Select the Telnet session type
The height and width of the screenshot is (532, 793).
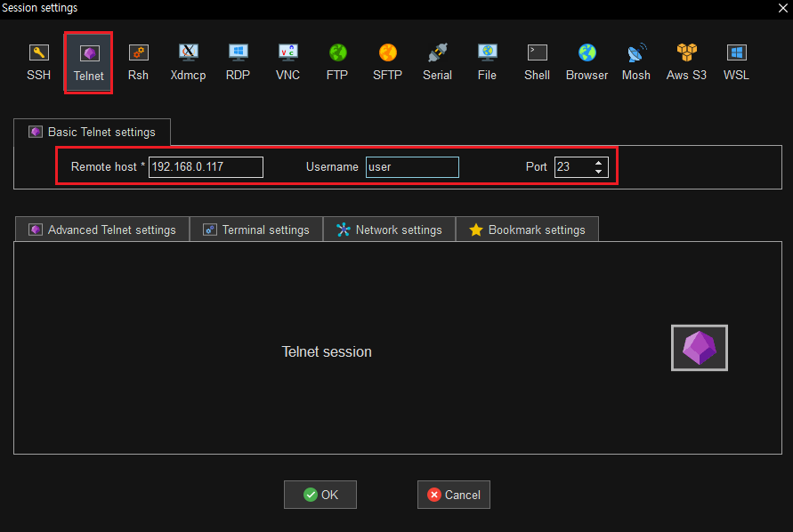tap(88, 62)
